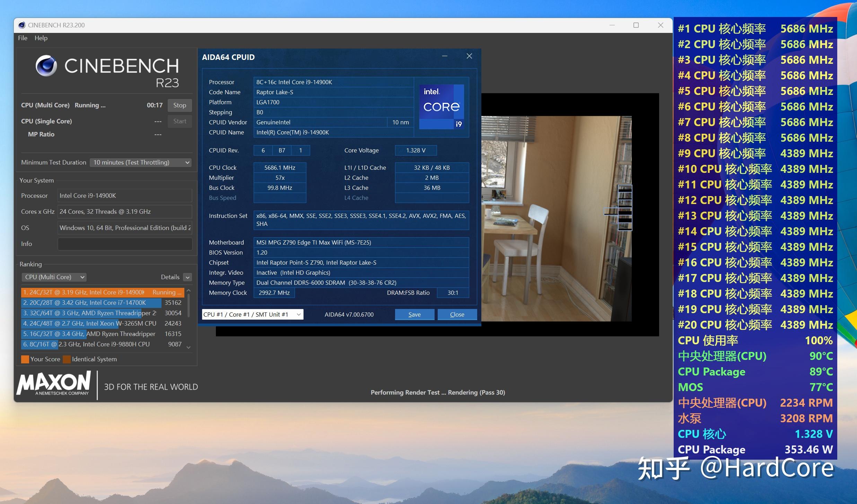Click the Motherboard value MSI MPG Z790
Image resolution: width=857 pixels, height=504 pixels.
click(361, 242)
